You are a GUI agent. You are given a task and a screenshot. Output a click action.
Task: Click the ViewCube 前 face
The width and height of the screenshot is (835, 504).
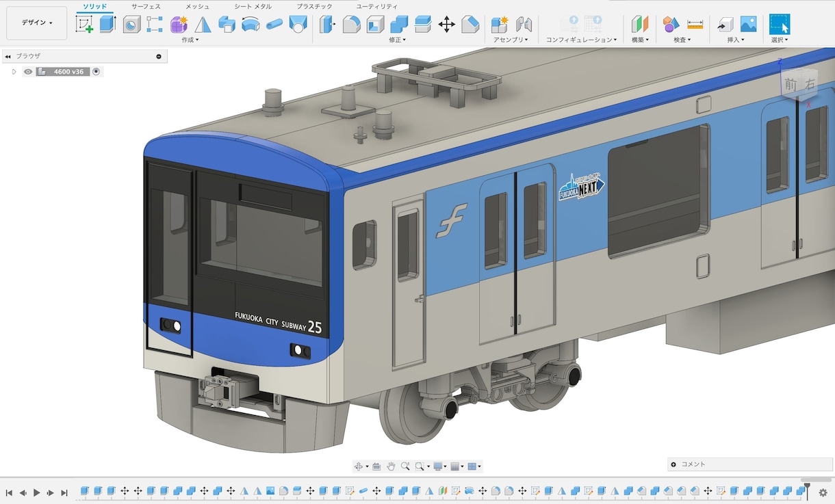(x=791, y=84)
